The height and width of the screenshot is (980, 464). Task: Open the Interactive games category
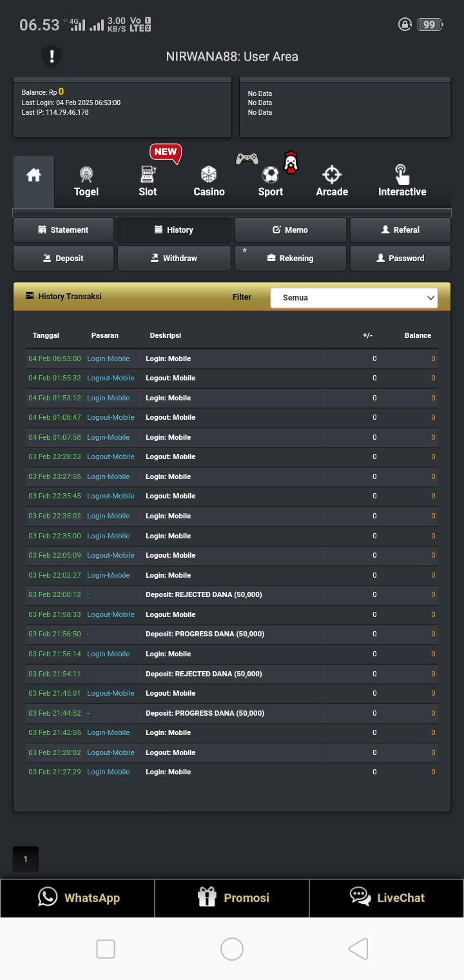click(x=402, y=182)
